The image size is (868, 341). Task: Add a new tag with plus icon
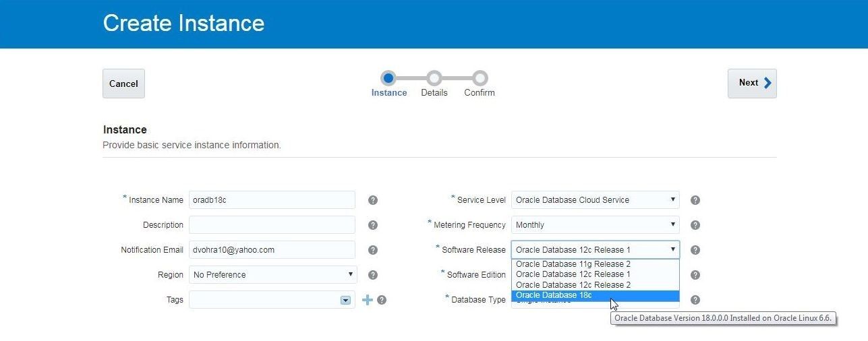pyautogui.click(x=368, y=300)
